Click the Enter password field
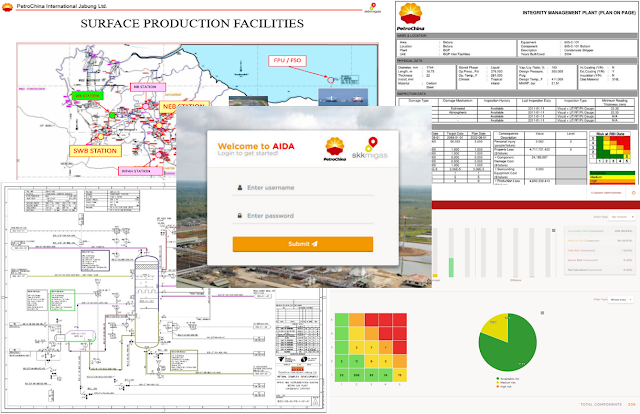640x414 pixels. click(x=302, y=216)
